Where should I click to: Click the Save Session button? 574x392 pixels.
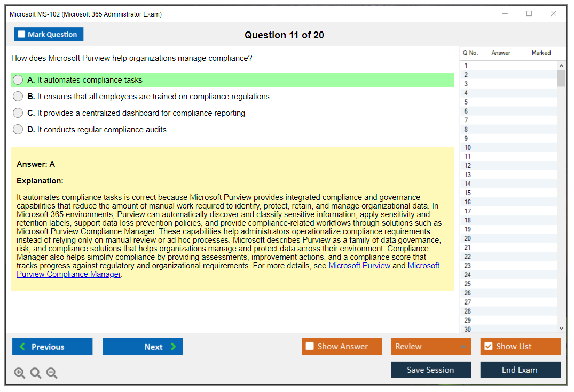point(431,370)
